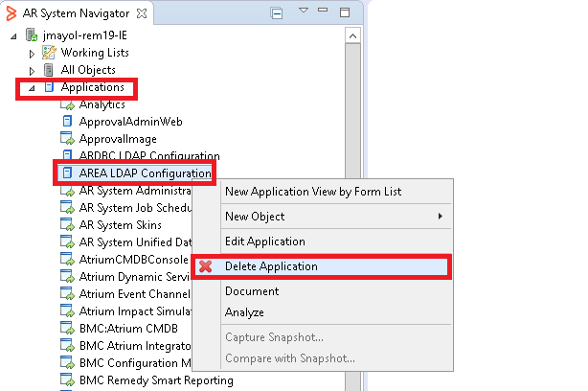Select the AR System Navigator tab
The height and width of the screenshot is (391, 588).
(x=76, y=13)
